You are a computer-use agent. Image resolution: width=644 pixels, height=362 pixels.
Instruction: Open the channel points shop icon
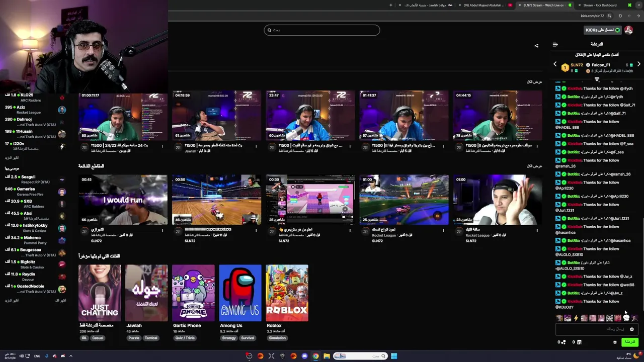pyautogui.click(x=579, y=342)
